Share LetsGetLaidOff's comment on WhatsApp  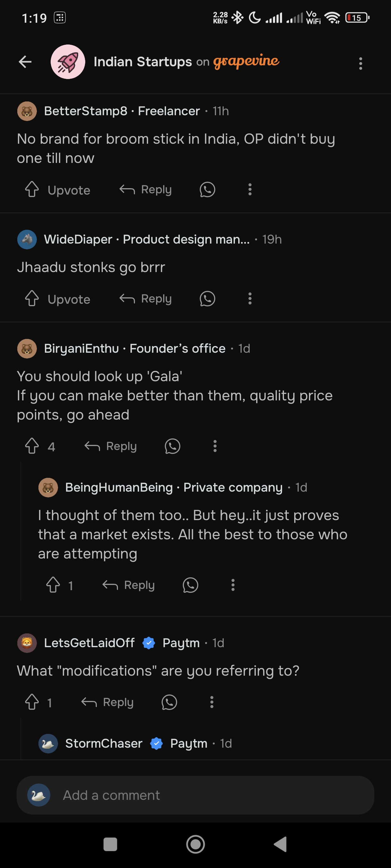click(169, 703)
